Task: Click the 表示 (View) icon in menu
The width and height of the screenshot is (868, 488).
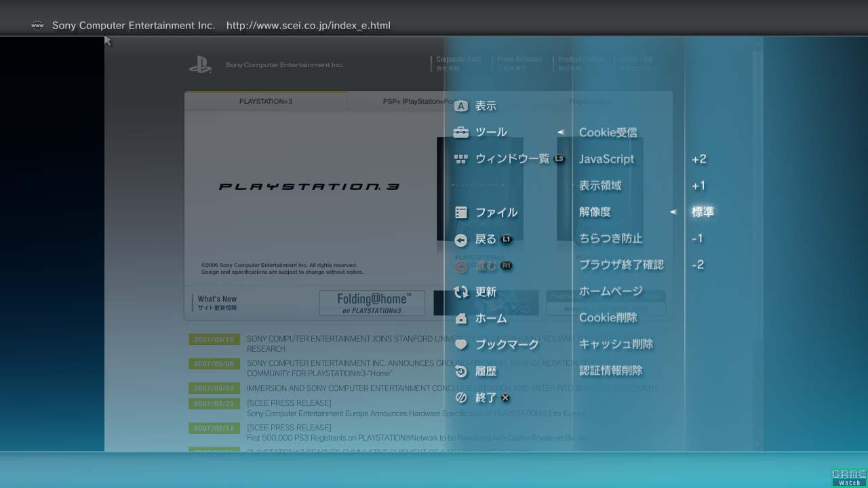Action: click(461, 106)
